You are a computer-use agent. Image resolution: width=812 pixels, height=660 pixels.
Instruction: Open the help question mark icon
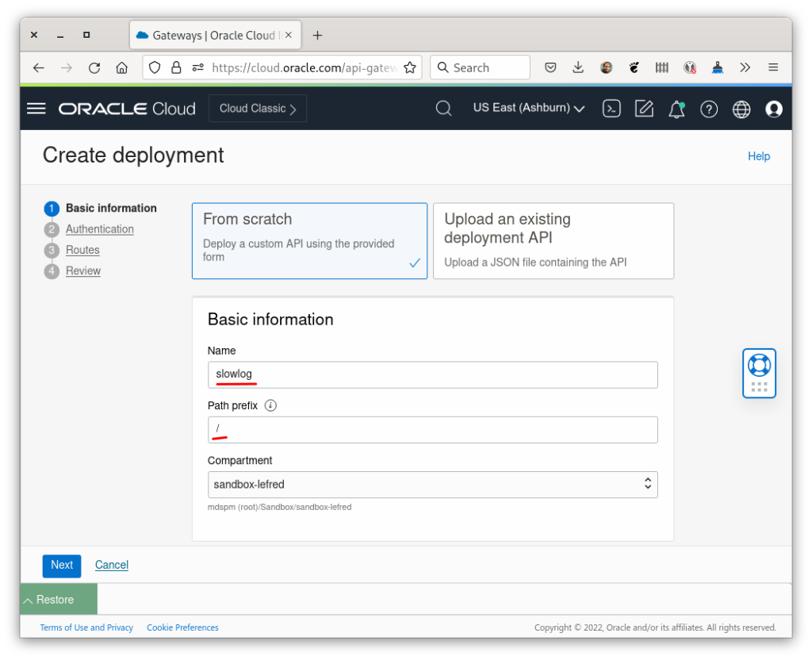tap(709, 109)
